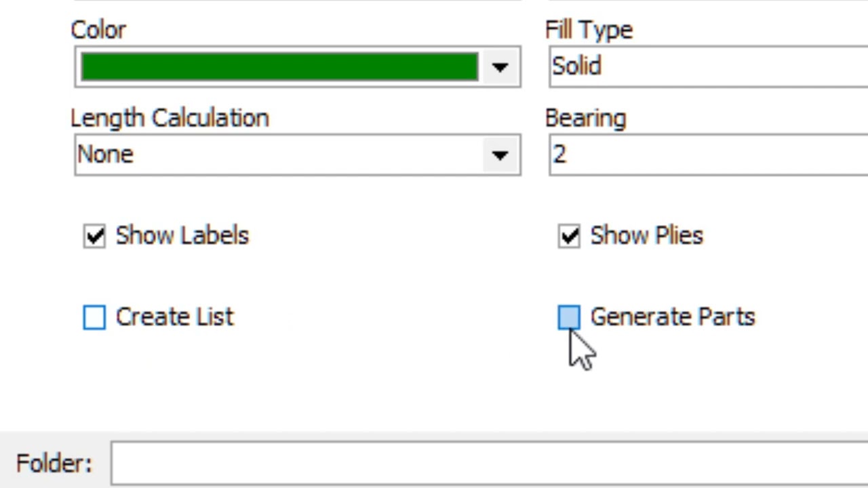This screenshot has width=868, height=488.
Task: Tick the Generate Parts checkbox
Action: (x=570, y=317)
